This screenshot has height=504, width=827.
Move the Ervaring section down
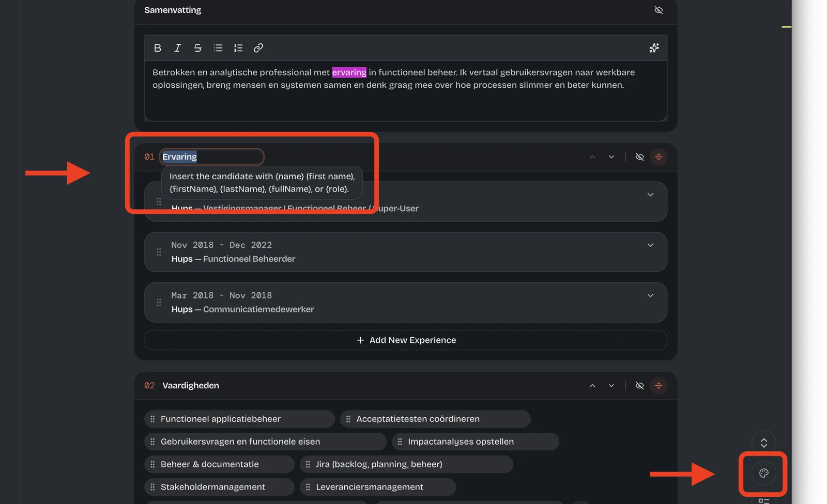pyautogui.click(x=611, y=157)
